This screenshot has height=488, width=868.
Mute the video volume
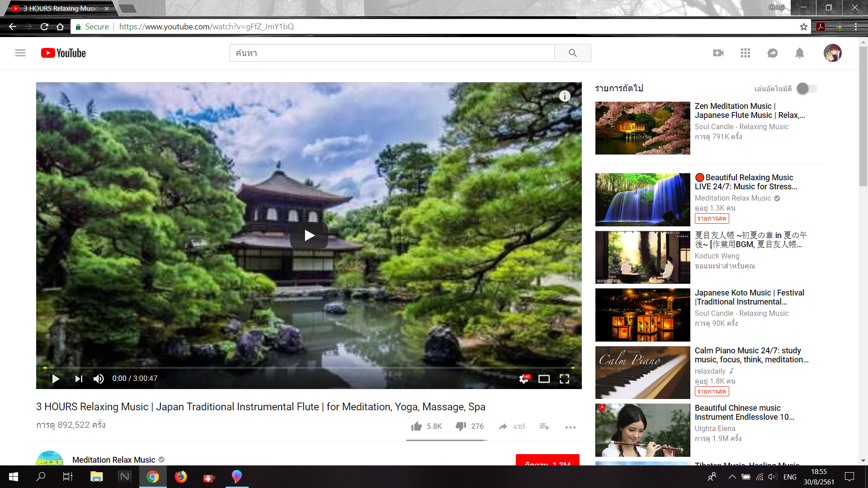click(99, 379)
